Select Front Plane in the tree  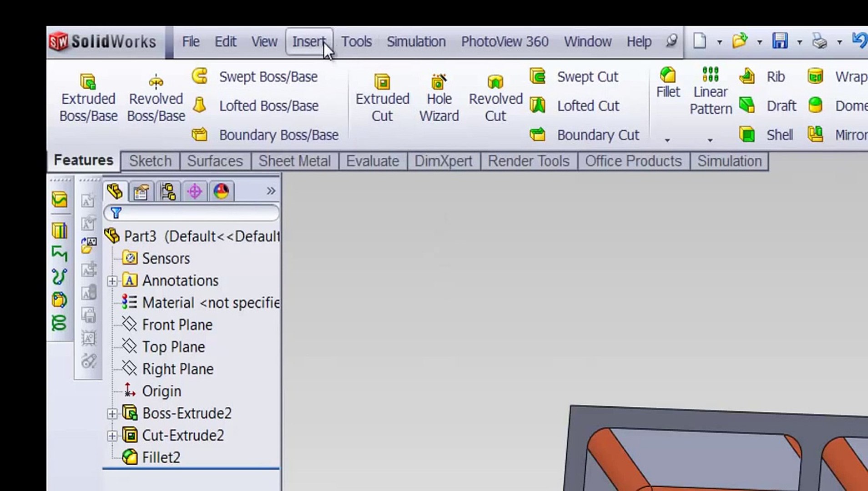click(x=177, y=325)
